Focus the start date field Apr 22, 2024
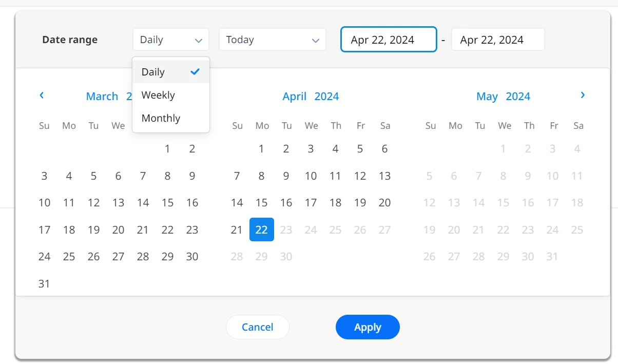The width and height of the screenshot is (618, 364). 389,40
